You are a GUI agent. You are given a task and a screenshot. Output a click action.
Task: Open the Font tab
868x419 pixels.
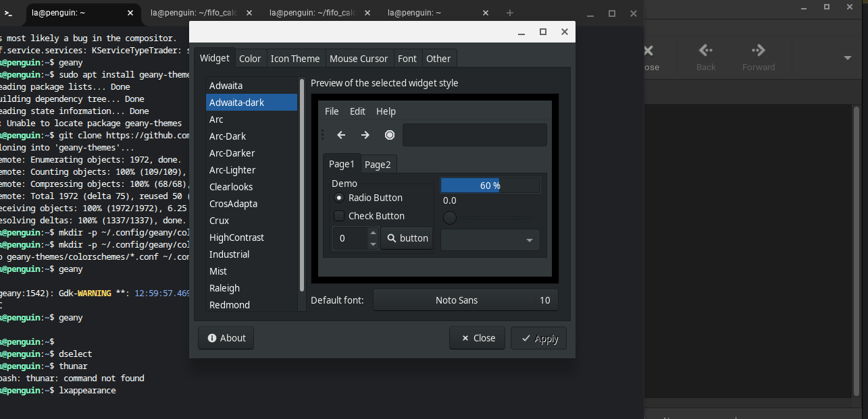tap(407, 59)
